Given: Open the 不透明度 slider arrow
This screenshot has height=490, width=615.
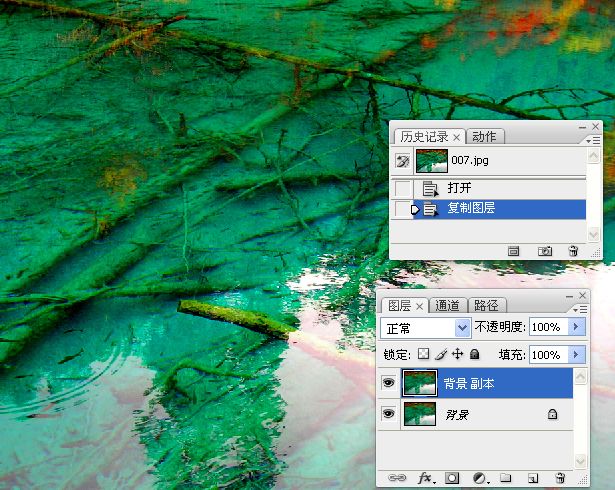Looking at the screenshot, I should pos(577,327).
